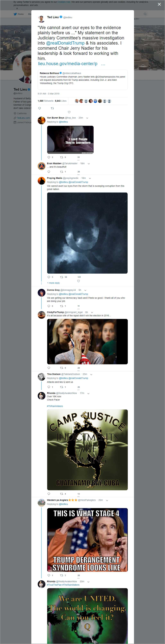Viewport: 165px width, 644px height.
Task: Retweet Western pa Anglers' tweet
Action: click(x=62, y=575)
